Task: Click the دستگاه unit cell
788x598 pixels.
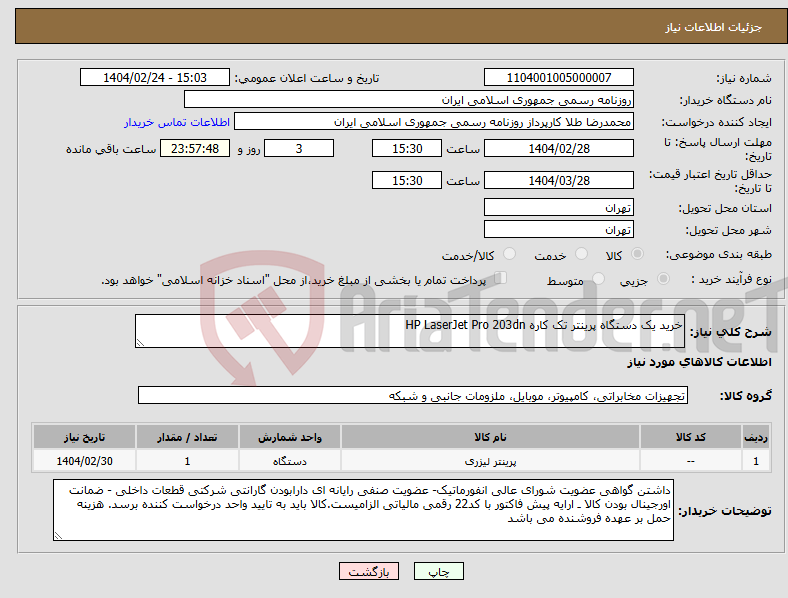Action: (x=290, y=461)
